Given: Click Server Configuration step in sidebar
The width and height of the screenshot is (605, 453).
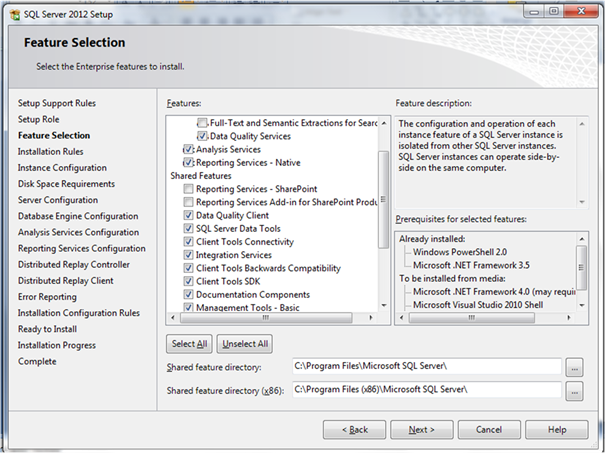Looking at the screenshot, I should tap(58, 200).
